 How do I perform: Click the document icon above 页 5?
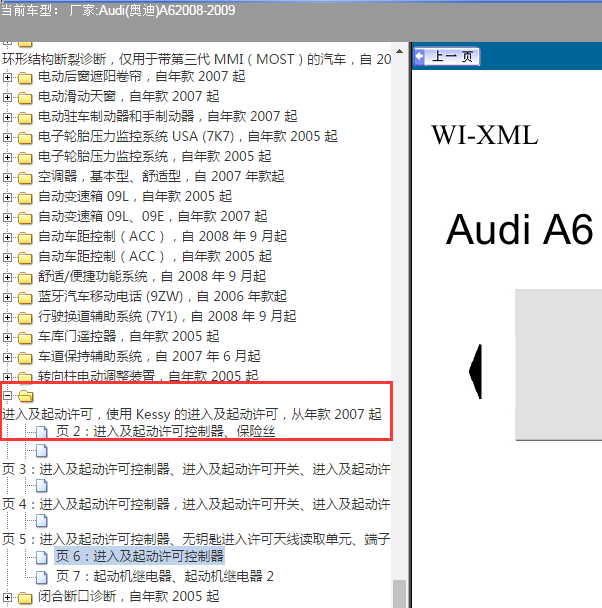[42, 521]
